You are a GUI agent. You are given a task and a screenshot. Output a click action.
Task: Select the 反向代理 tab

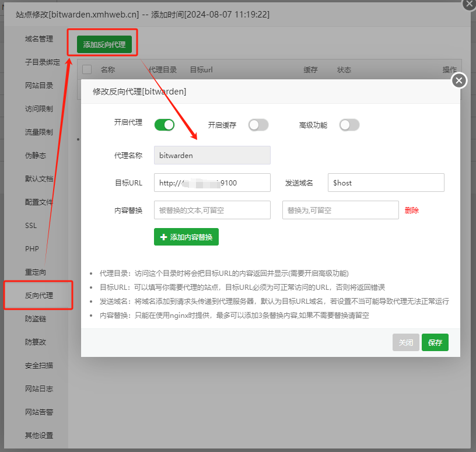[39, 295]
